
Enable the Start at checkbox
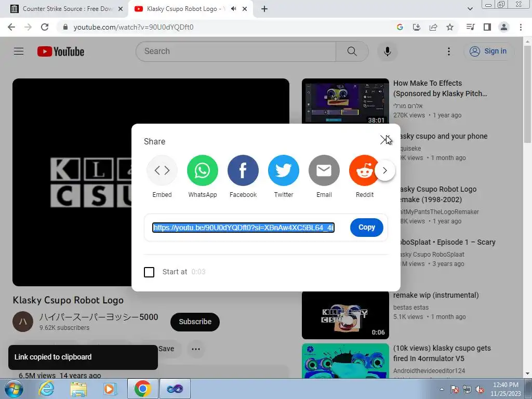click(149, 272)
